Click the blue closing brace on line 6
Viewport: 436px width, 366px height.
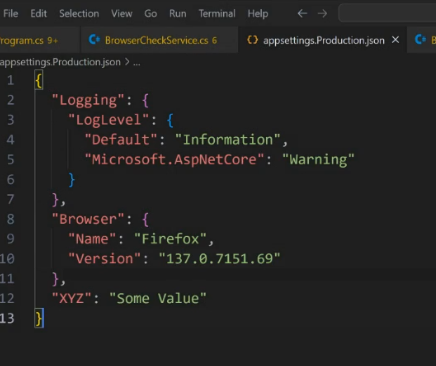point(72,180)
